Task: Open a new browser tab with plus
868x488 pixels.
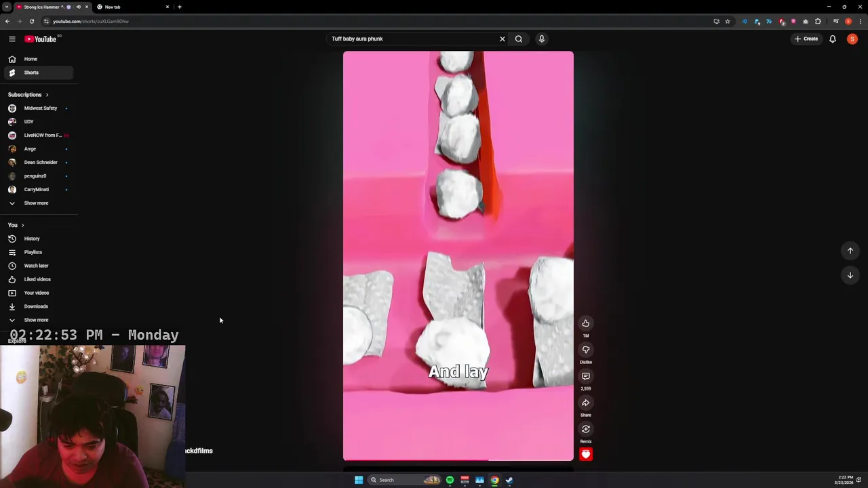Action: click(x=179, y=7)
